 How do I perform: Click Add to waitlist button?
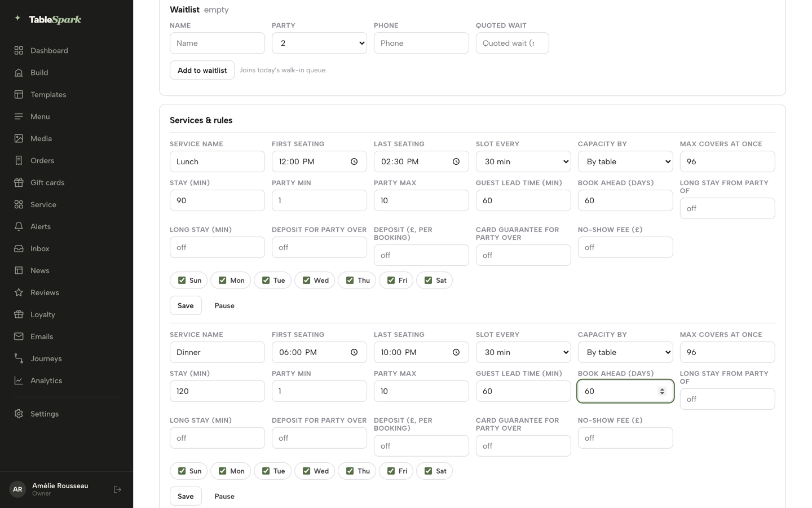202,70
